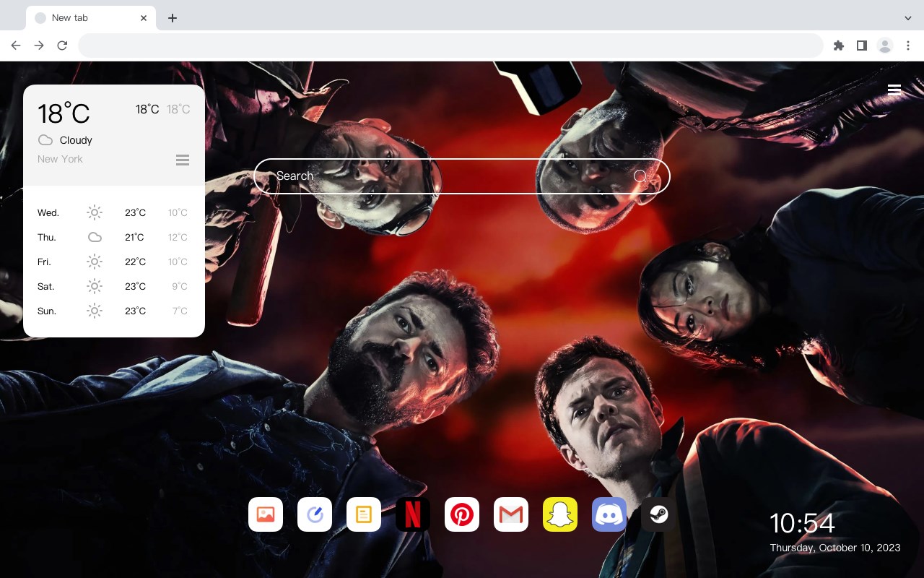Image resolution: width=924 pixels, height=578 pixels.
Task: Open the Extensions puzzle icon
Action: 838,46
